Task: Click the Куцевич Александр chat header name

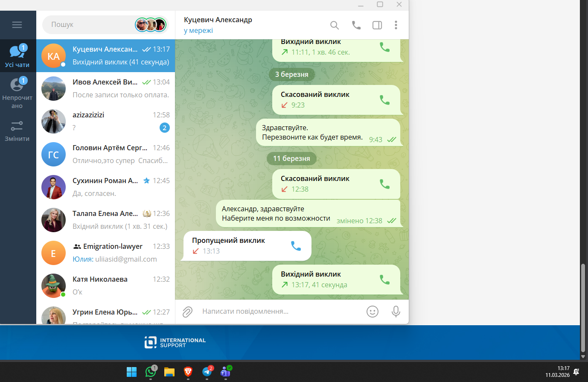Action: coord(218,20)
